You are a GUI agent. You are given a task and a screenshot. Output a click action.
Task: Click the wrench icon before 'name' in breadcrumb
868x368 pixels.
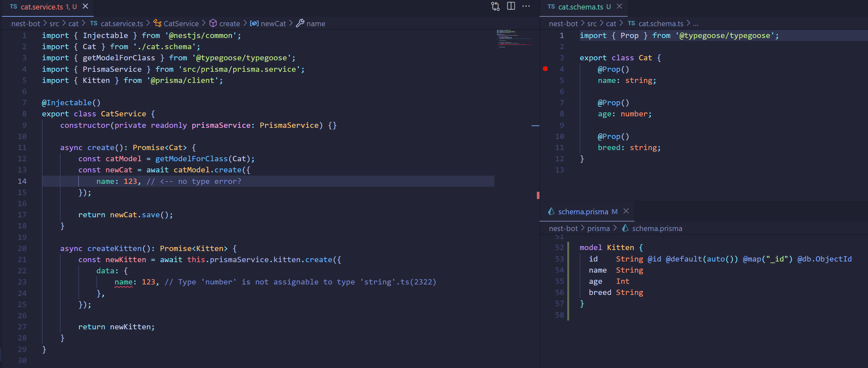(x=300, y=23)
